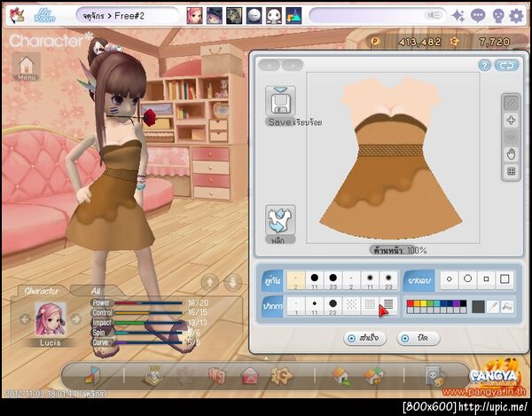The height and width of the screenshot is (416, 532).
Task: Open the help question mark button
Action: [484, 66]
